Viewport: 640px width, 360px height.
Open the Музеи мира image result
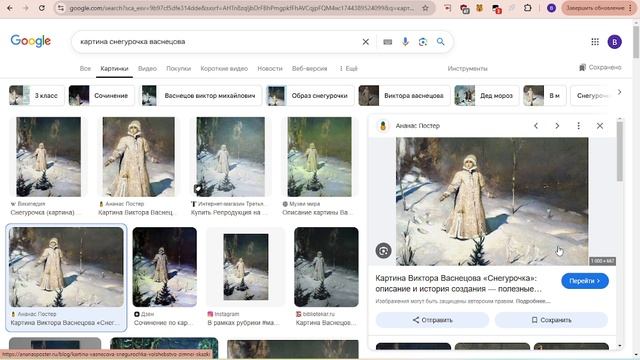pyautogui.click(x=319, y=157)
